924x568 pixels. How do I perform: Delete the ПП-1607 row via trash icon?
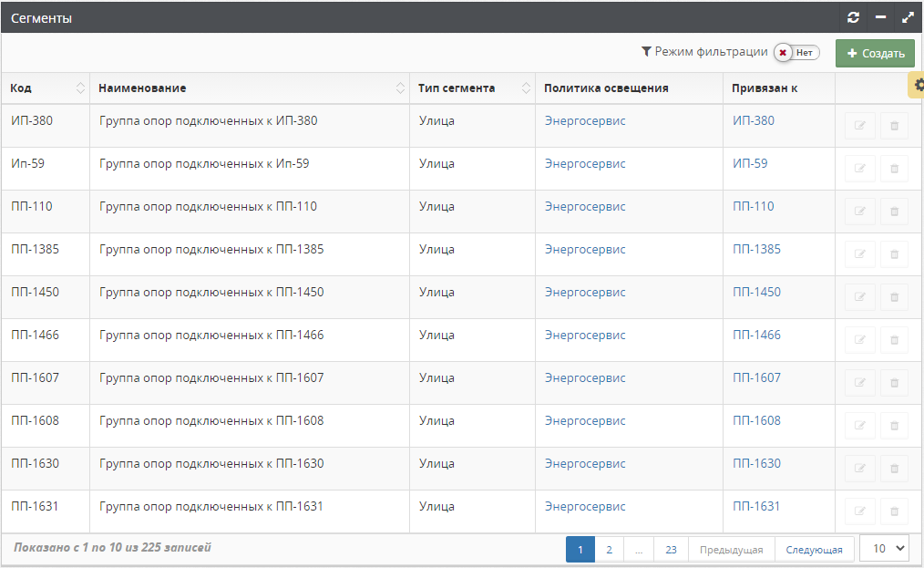[894, 383]
